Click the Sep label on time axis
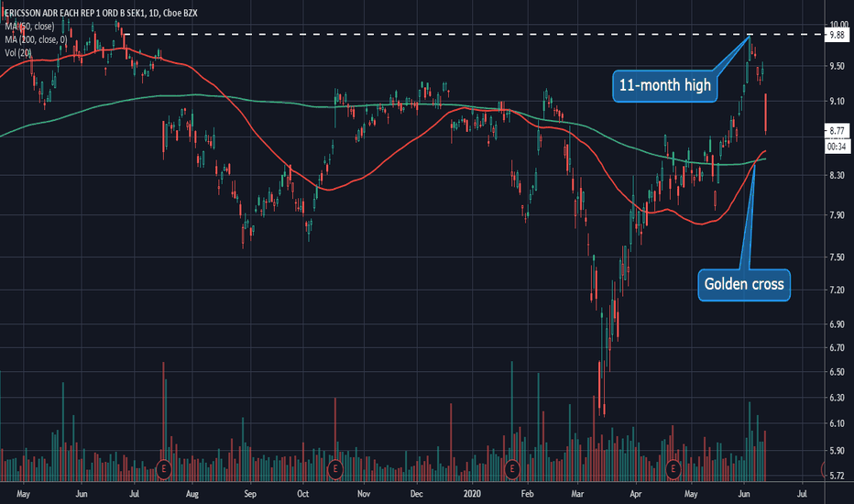Screen dimensions: 854x504 pos(249,494)
